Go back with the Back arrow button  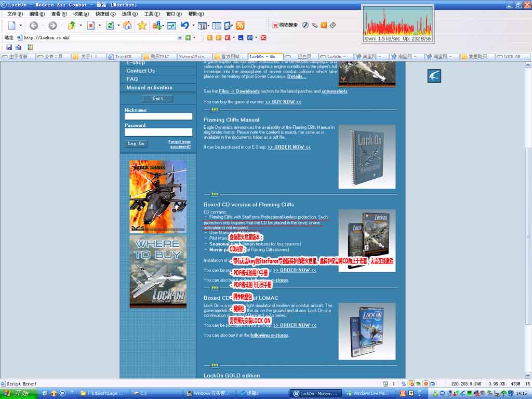pos(34,25)
